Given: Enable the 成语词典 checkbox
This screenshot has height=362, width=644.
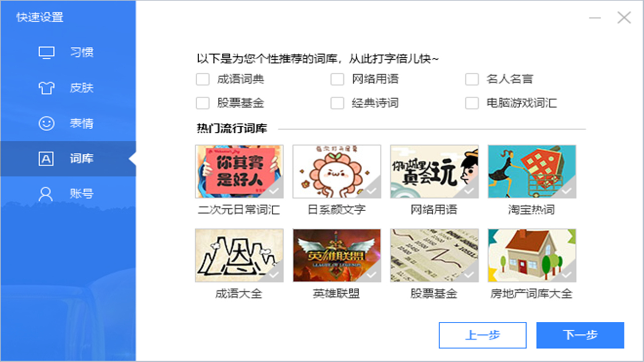Looking at the screenshot, I should pyautogui.click(x=203, y=79).
